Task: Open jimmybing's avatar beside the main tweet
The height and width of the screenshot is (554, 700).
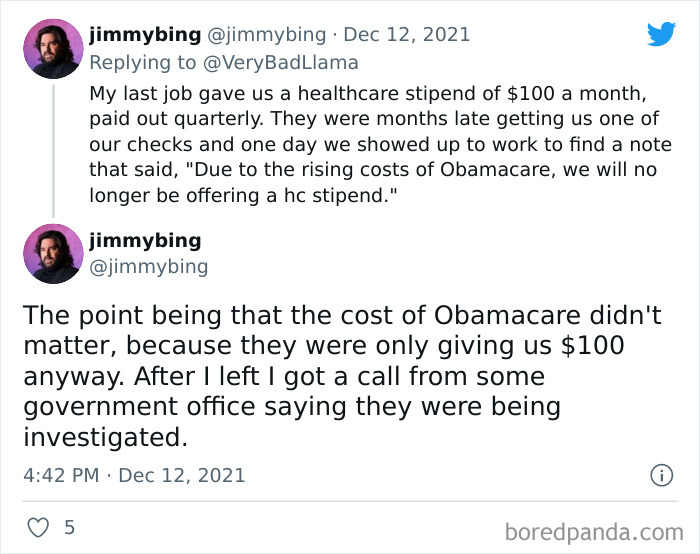Action: (53, 254)
